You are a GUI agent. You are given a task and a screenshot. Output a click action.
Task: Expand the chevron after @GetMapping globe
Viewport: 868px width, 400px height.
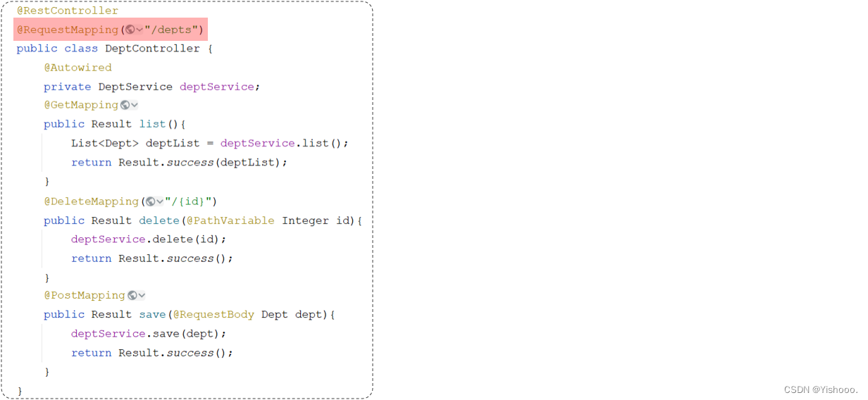click(134, 105)
